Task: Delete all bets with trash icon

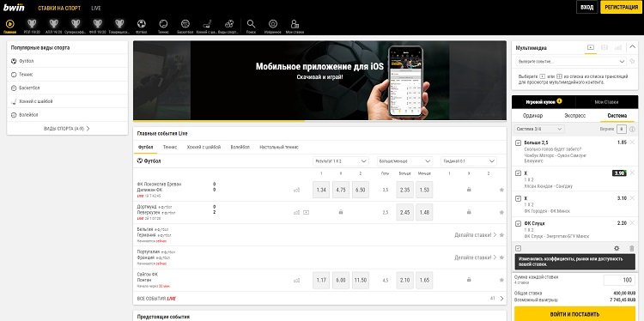Action: coord(632,248)
